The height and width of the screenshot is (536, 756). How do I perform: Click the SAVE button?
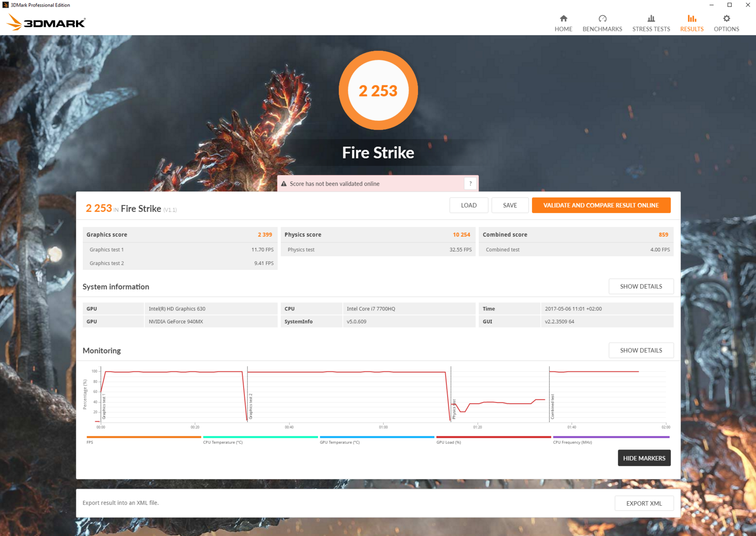click(x=510, y=205)
